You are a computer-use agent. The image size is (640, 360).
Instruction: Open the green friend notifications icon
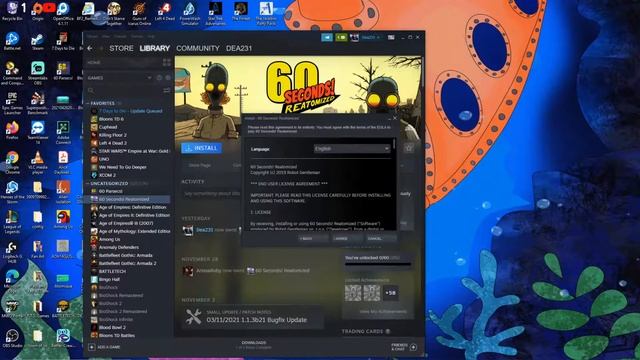tap(341, 38)
